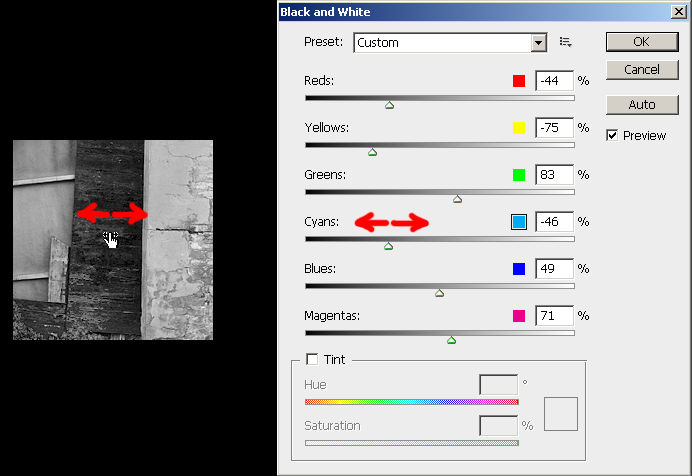Click the OK button
The image size is (692, 476).
click(x=642, y=42)
